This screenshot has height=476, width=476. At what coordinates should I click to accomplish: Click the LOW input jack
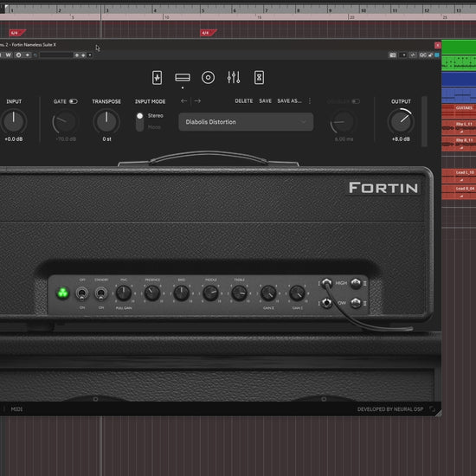coord(326,303)
